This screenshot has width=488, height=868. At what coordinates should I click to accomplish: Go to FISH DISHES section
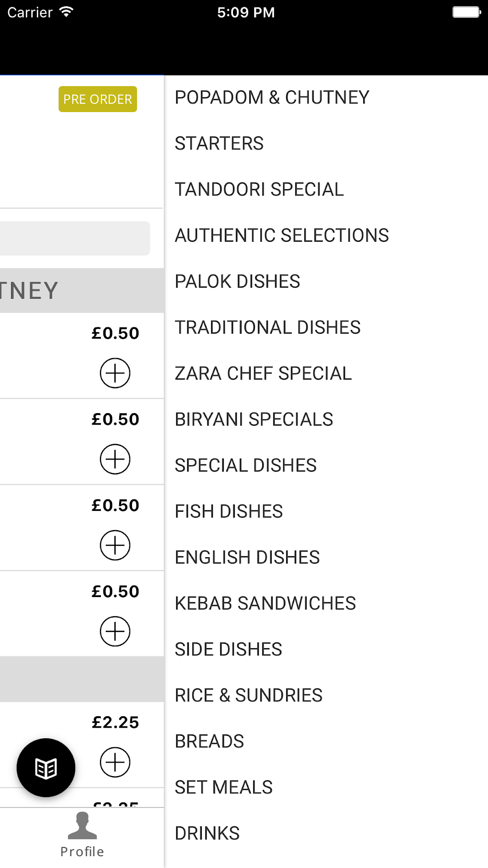click(x=229, y=511)
